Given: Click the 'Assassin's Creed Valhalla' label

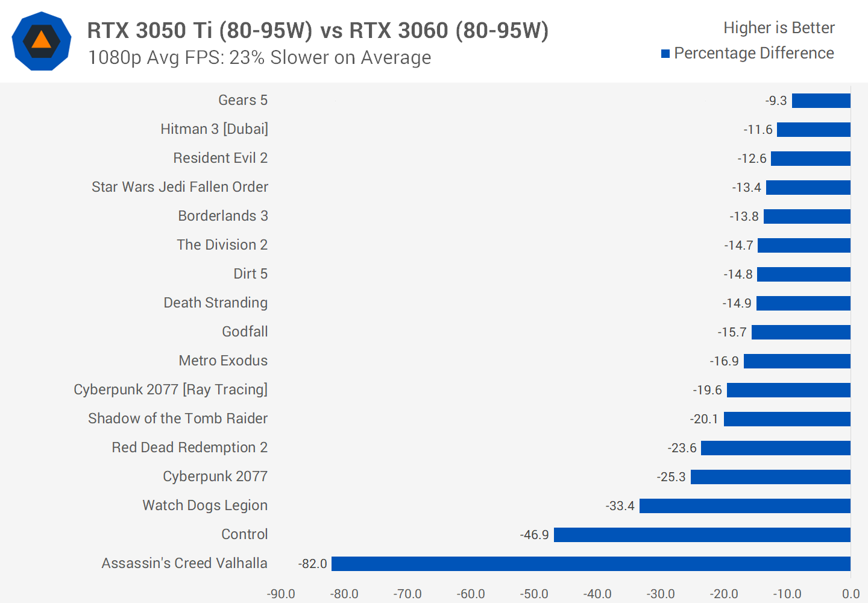Looking at the screenshot, I should (184, 563).
